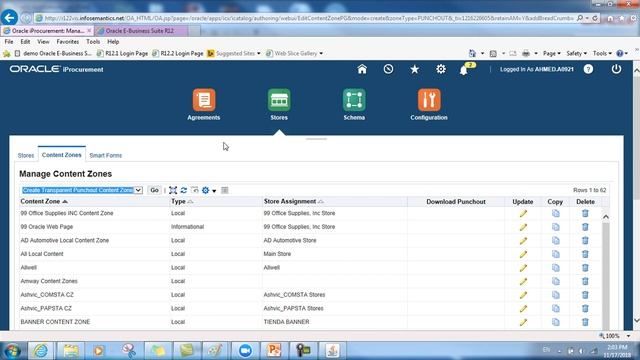Open the R12.1 Login Page bookmark
The image size is (640, 360).
[x=122, y=53]
